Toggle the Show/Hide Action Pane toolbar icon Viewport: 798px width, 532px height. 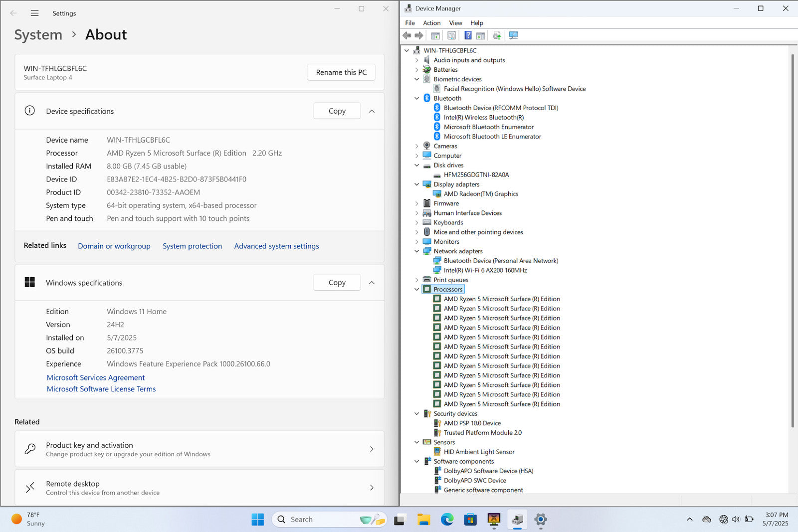coord(480,35)
